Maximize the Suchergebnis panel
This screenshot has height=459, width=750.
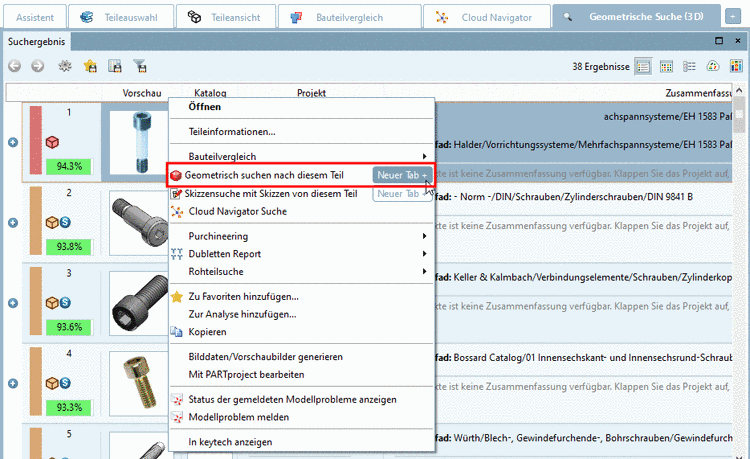click(x=719, y=41)
